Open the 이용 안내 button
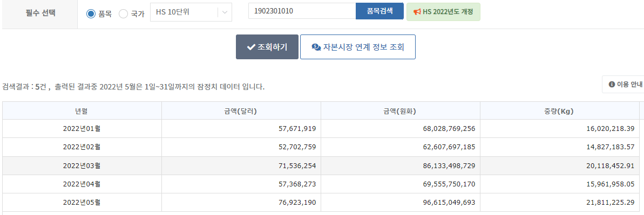644x215 pixels. click(x=622, y=84)
